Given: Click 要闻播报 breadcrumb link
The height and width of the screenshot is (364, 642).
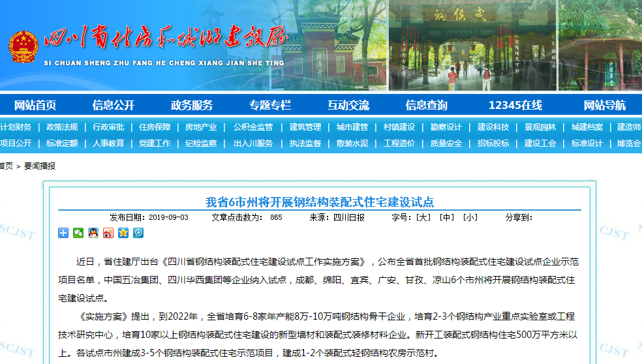Looking at the screenshot, I should pos(40,166).
